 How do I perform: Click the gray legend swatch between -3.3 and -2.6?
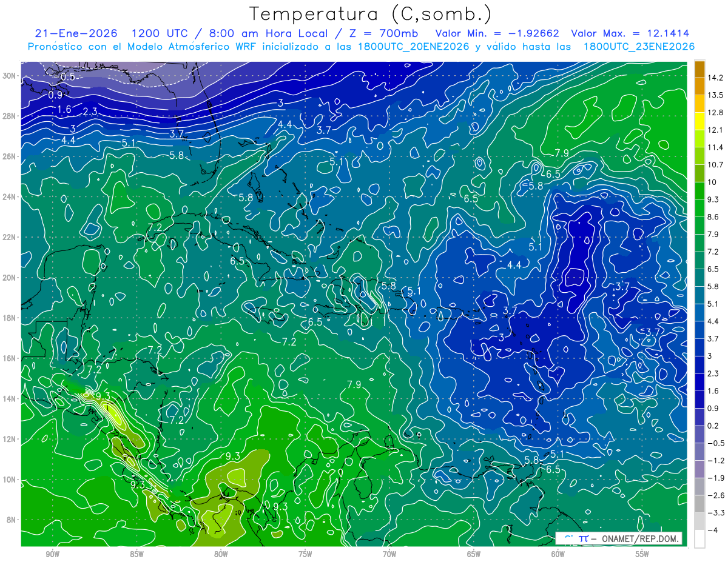tap(699, 504)
